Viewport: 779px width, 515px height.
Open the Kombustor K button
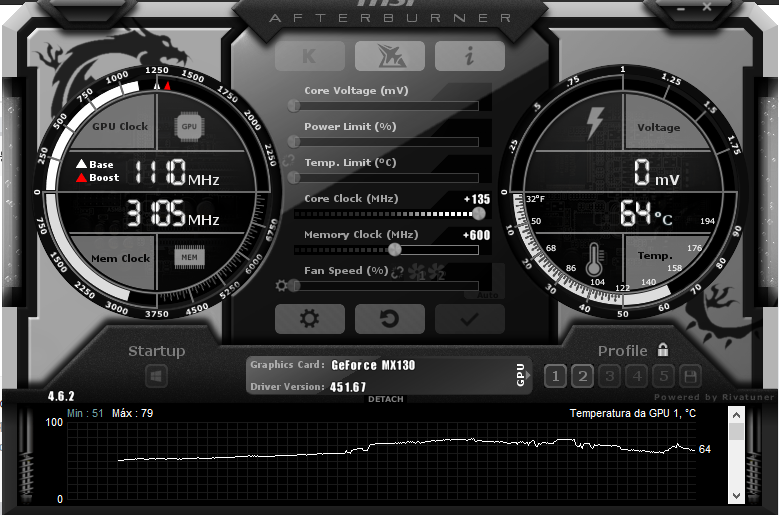(310, 56)
